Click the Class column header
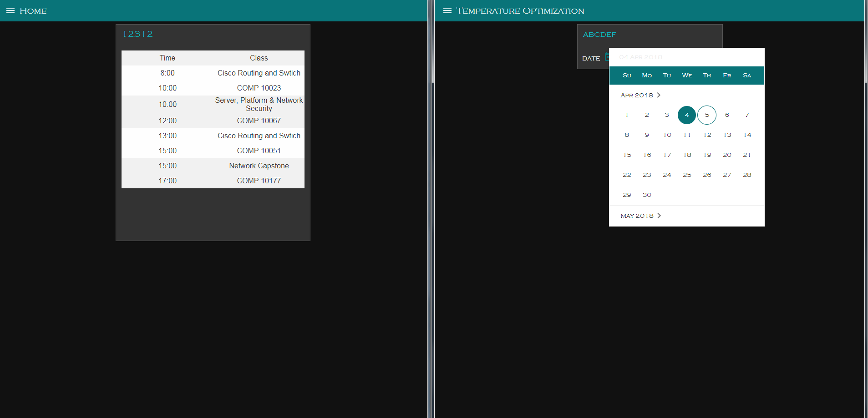 (259, 58)
